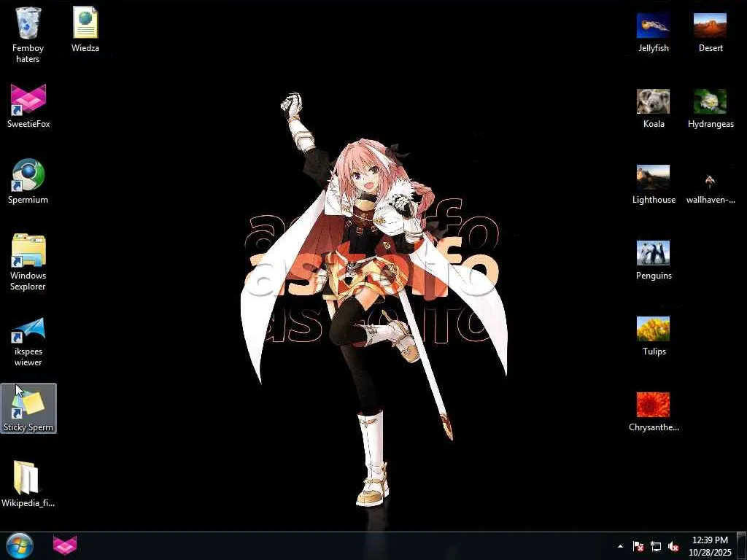
Task: Show hidden tray icons arrow
Action: click(620, 546)
